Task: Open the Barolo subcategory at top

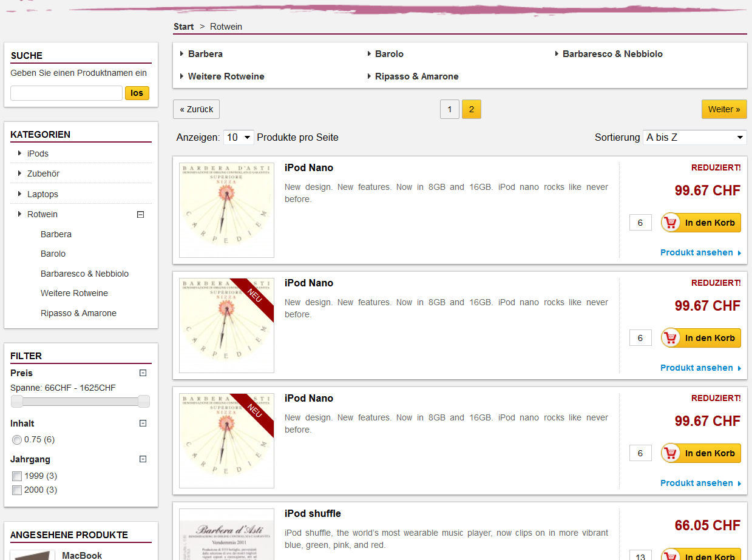Action: (x=389, y=54)
